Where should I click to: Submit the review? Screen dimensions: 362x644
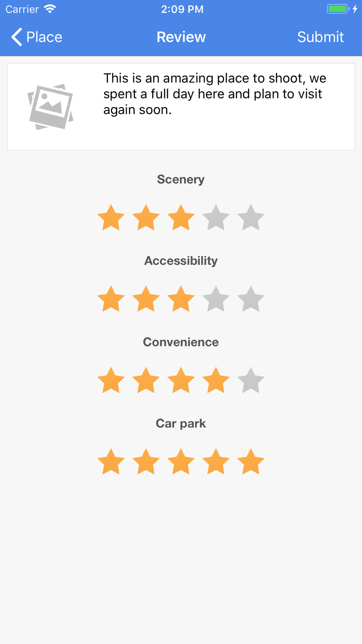pos(320,37)
